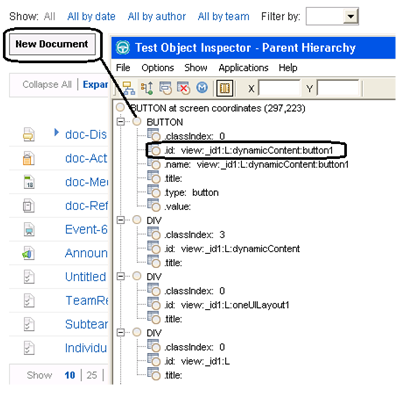Click the green megaphone icon beside Announ
Image resolution: width=400 pixels, height=400 pixels.
[28, 254]
